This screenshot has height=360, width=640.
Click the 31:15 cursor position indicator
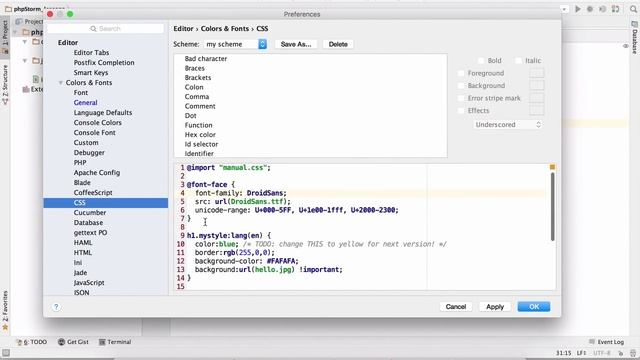(x=563, y=353)
